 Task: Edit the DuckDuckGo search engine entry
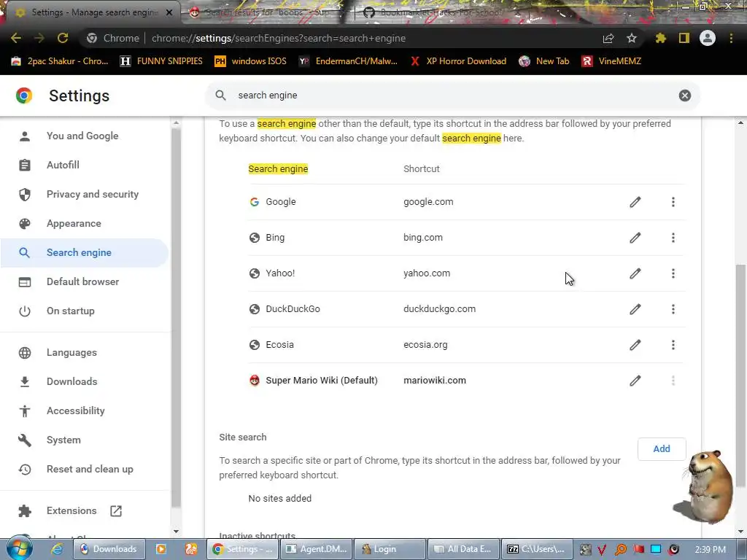[635, 309]
